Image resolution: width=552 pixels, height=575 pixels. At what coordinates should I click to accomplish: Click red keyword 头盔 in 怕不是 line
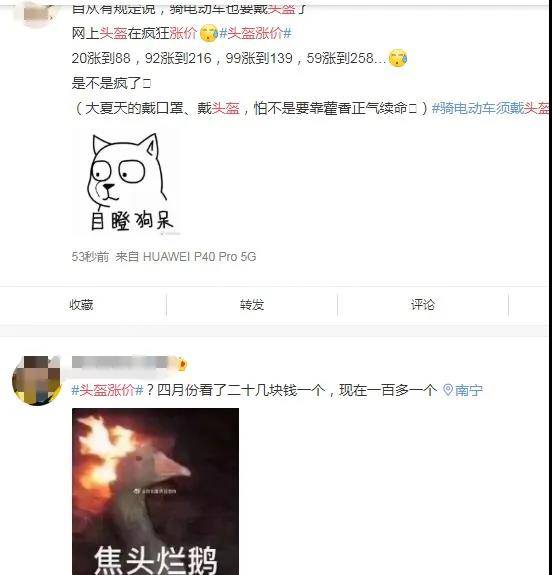tap(226, 108)
